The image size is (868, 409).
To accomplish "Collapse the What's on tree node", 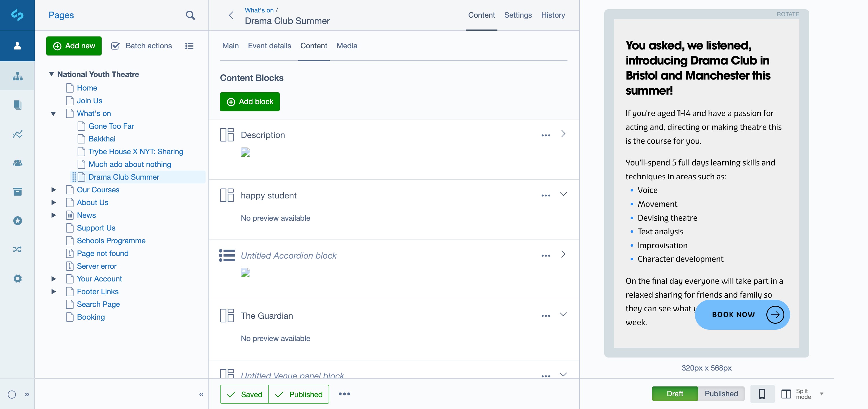I will [54, 114].
